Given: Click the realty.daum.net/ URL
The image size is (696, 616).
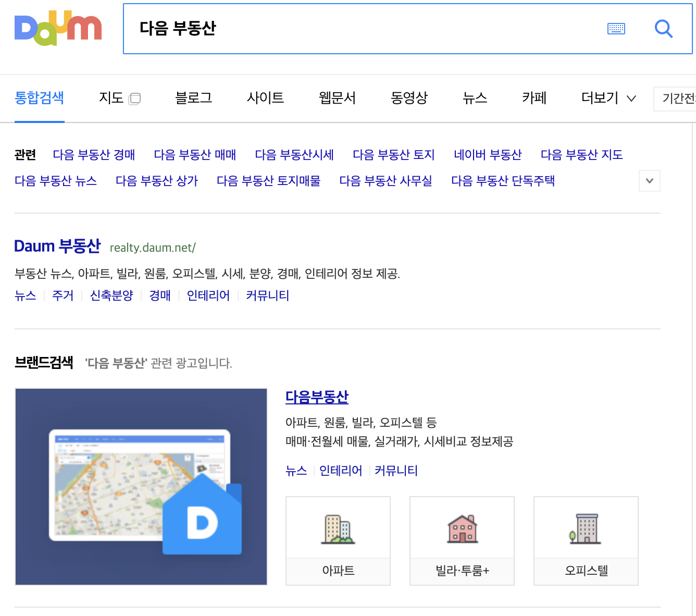Looking at the screenshot, I should (153, 248).
